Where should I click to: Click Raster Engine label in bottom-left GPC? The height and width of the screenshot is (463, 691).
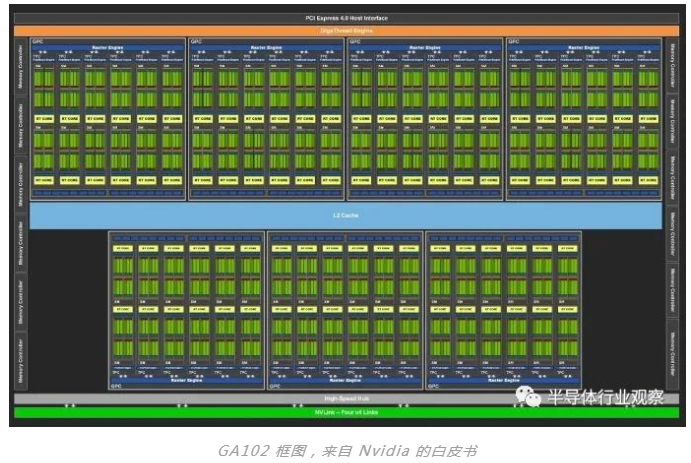(x=186, y=380)
